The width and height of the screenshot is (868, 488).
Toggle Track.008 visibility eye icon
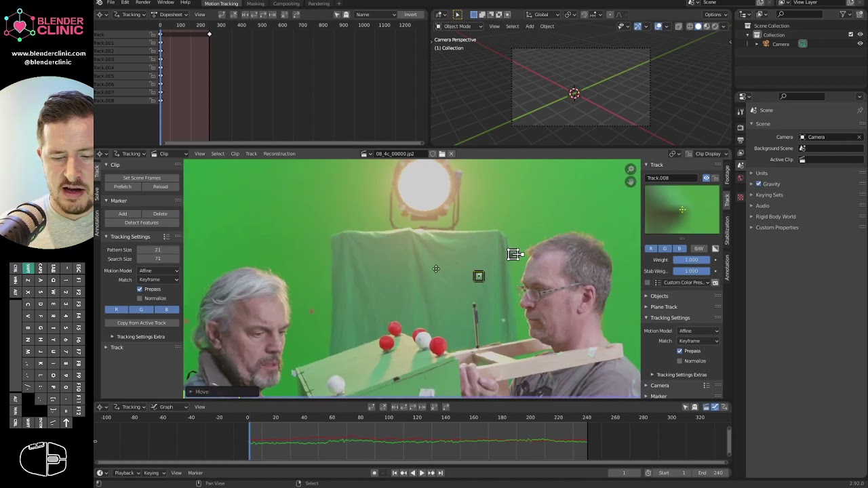coord(706,178)
